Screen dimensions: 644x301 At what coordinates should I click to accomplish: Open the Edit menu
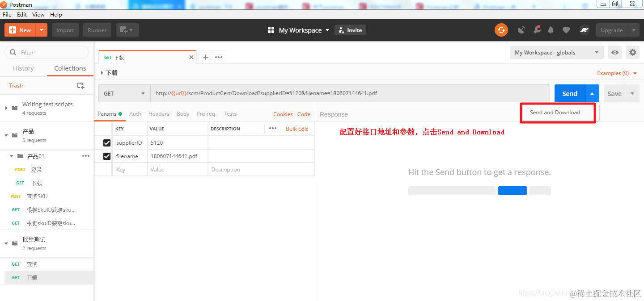pyautogui.click(x=22, y=14)
